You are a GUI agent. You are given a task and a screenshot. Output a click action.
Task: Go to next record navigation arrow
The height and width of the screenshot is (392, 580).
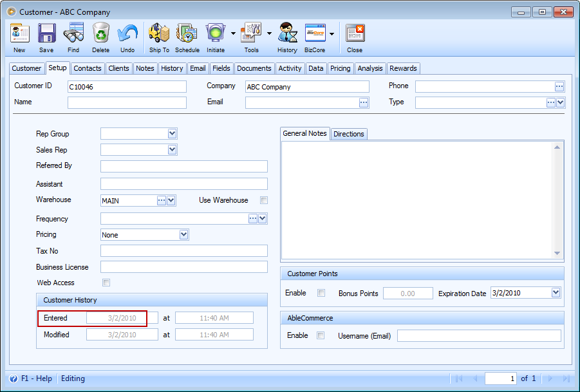[x=550, y=378]
